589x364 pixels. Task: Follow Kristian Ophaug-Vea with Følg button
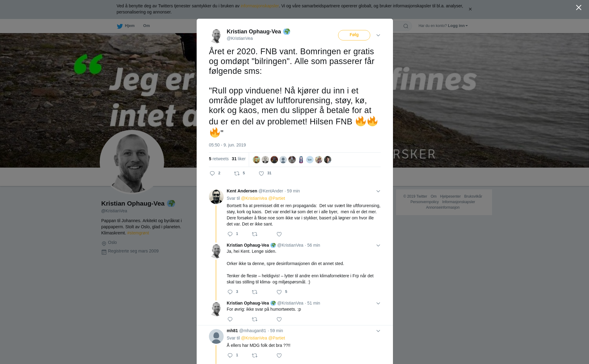pyautogui.click(x=354, y=35)
